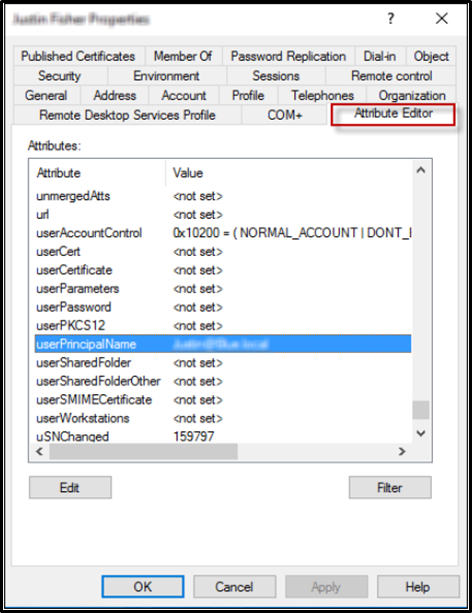Switch to the Member Of tab

(183, 56)
